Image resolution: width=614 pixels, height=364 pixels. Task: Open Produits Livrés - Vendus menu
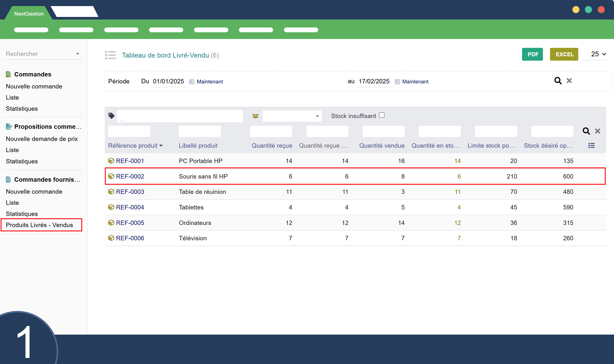tap(40, 225)
